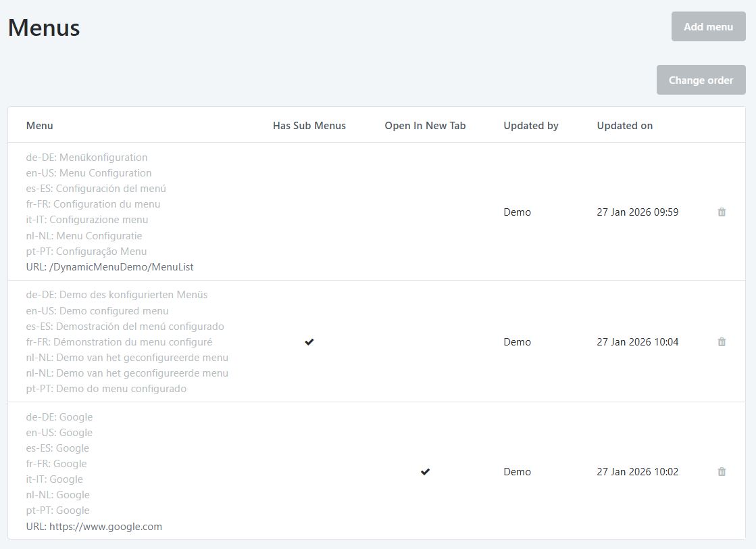Click Demo in the Menu Configuration row
Viewport: 756px width, 549px height.
(517, 212)
